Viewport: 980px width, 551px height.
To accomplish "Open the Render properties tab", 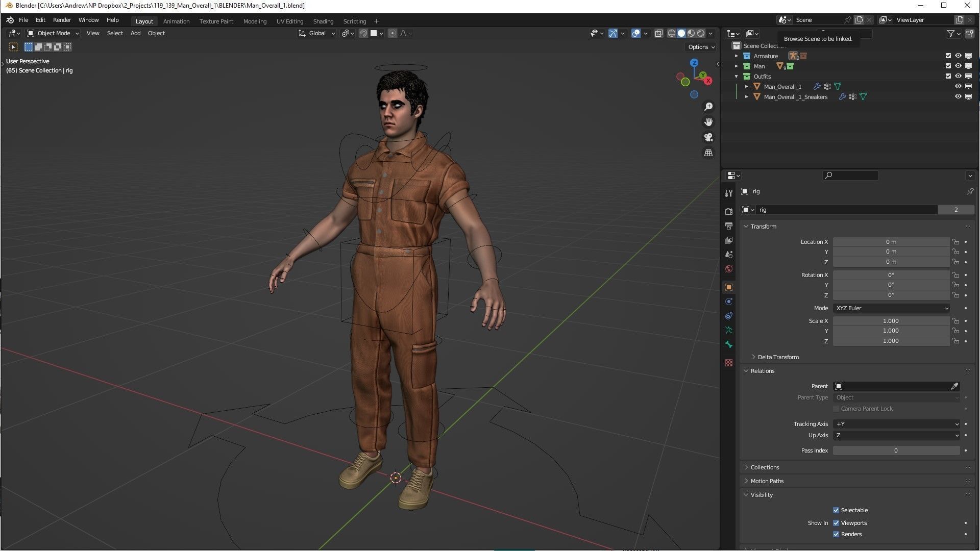I will coord(729,211).
